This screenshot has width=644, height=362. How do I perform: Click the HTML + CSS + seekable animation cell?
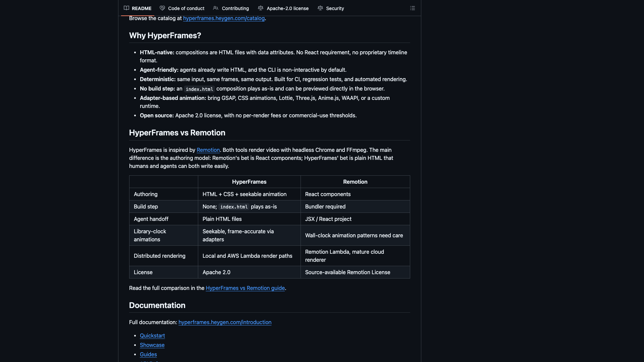(x=249, y=194)
